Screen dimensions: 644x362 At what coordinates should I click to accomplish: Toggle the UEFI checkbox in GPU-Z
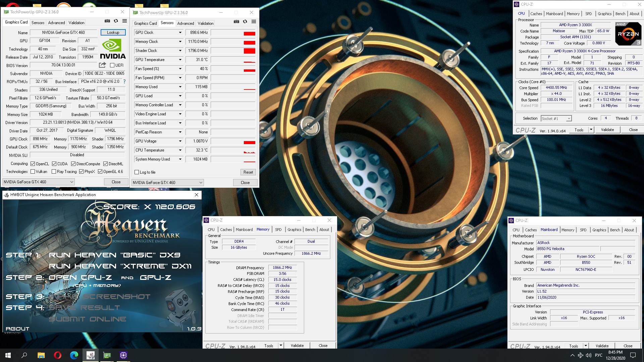point(112,65)
